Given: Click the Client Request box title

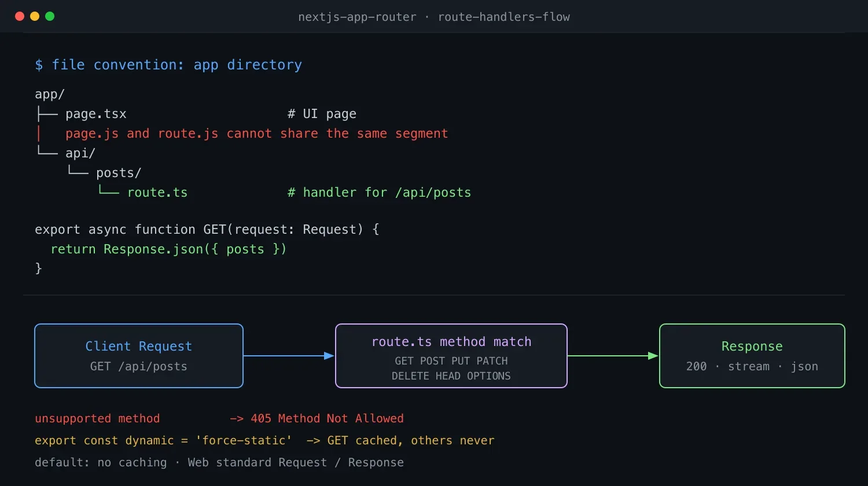Looking at the screenshot, I should (139, 346).
